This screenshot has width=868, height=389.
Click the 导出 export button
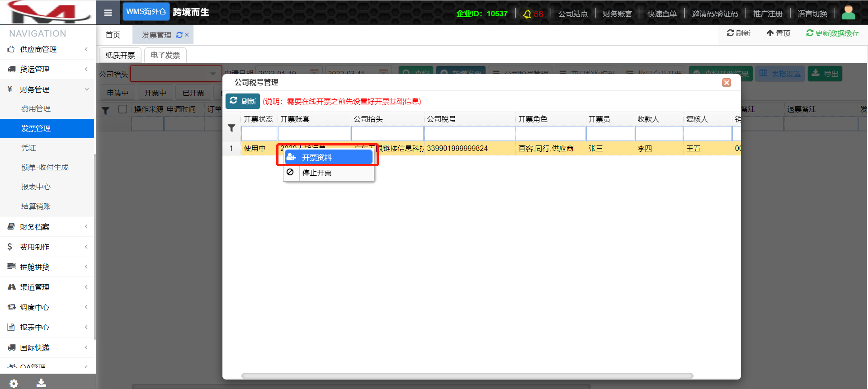825,74
